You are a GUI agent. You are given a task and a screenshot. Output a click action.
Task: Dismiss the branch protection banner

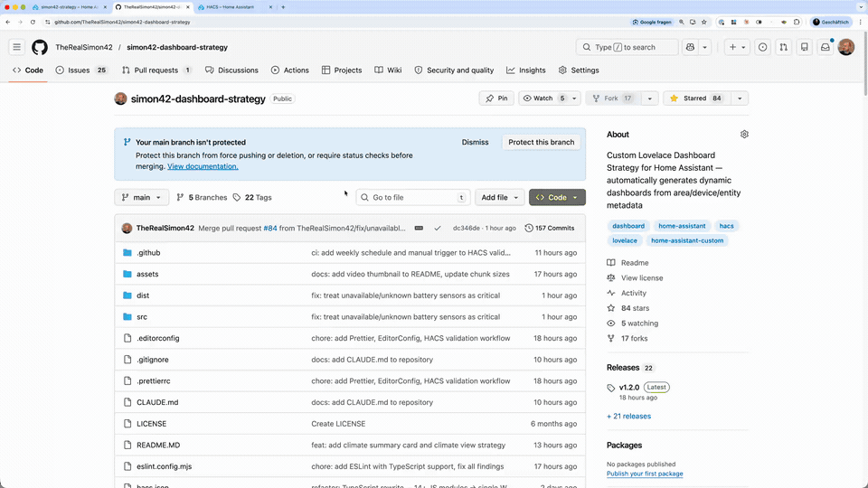click(x=475, y=142)
